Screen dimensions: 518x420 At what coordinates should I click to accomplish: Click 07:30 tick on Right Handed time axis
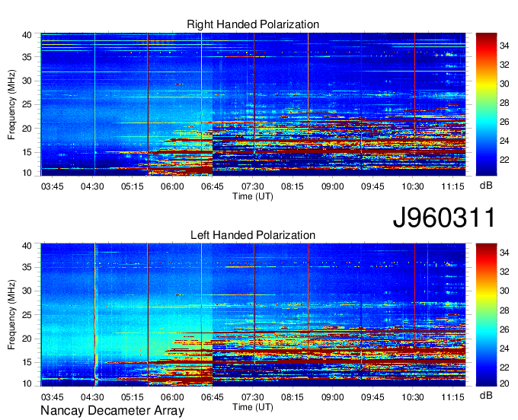252,186
